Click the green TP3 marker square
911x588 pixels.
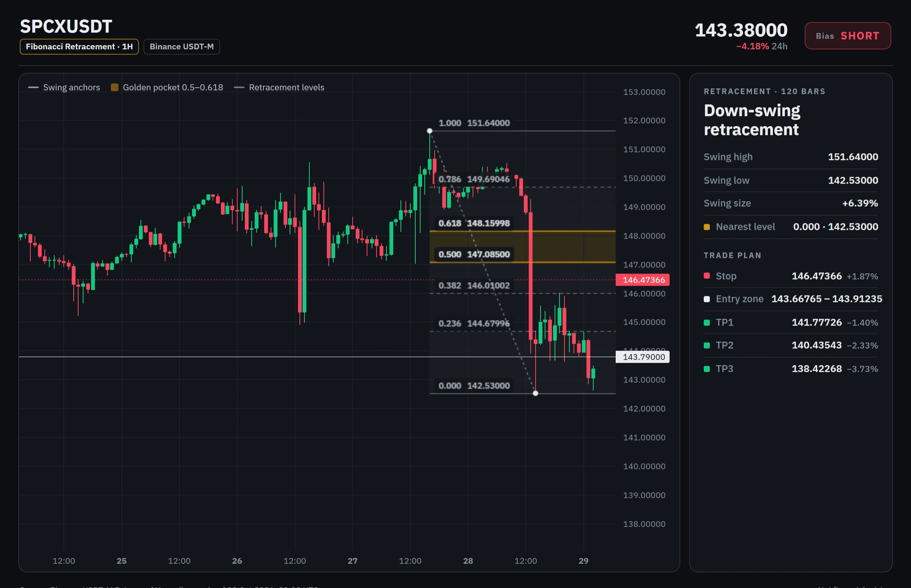(707, 369)
